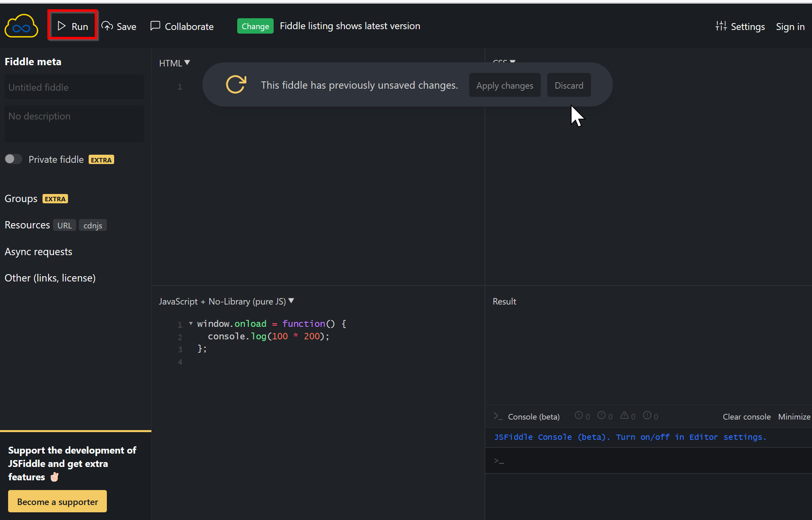Expand Async requests section
The image size is (812, 520).
point(38,251)
